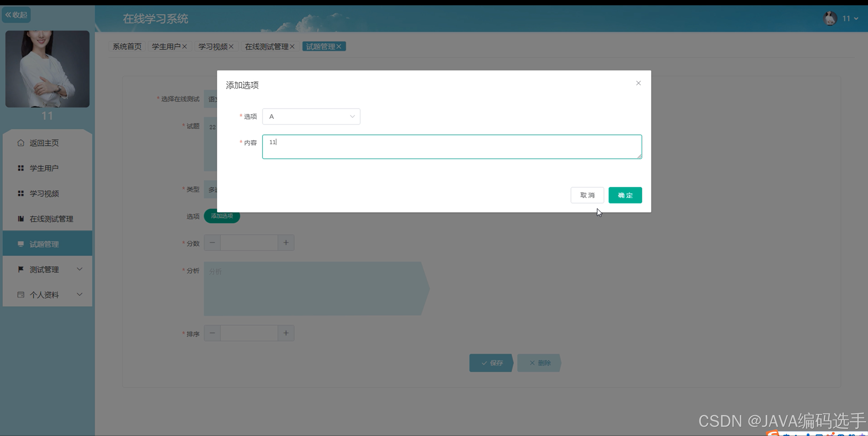The image size is (868, 436).
Task: Click the 确定 button in the dialog
Action: point(625,195)
